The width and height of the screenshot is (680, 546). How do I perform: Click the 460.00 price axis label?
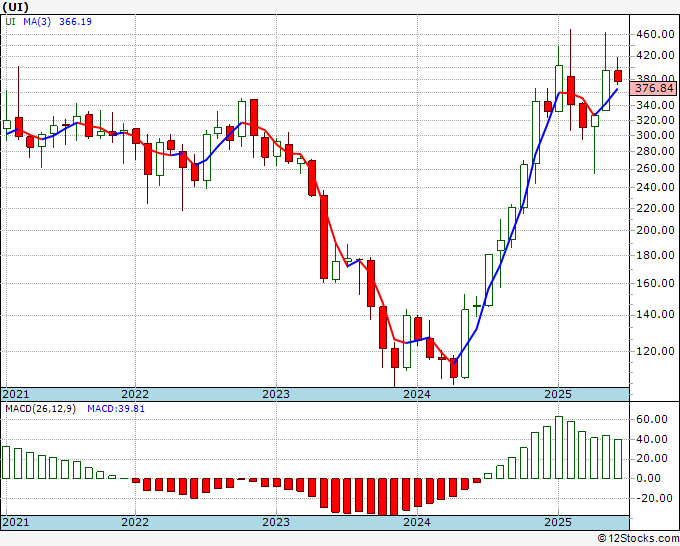click(655, 34)
